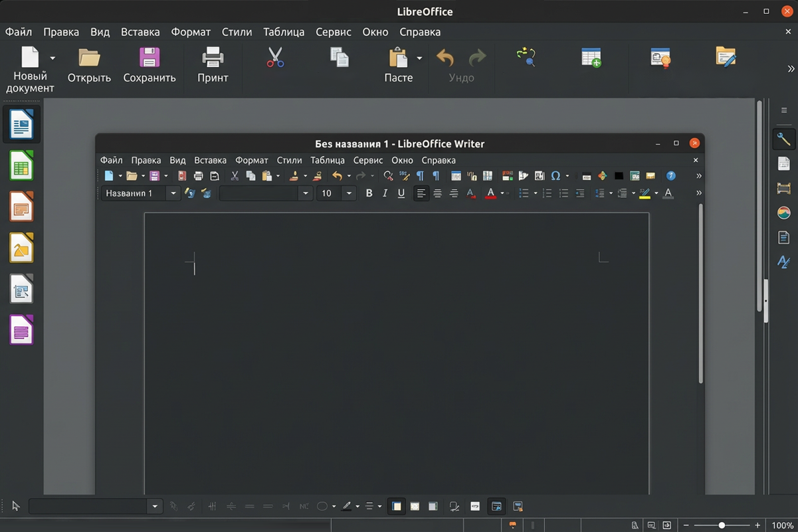Image resolution: width=798 pixels, height=532 pixels.
Task: Click the Пасте button
Action: click(398, 66)
